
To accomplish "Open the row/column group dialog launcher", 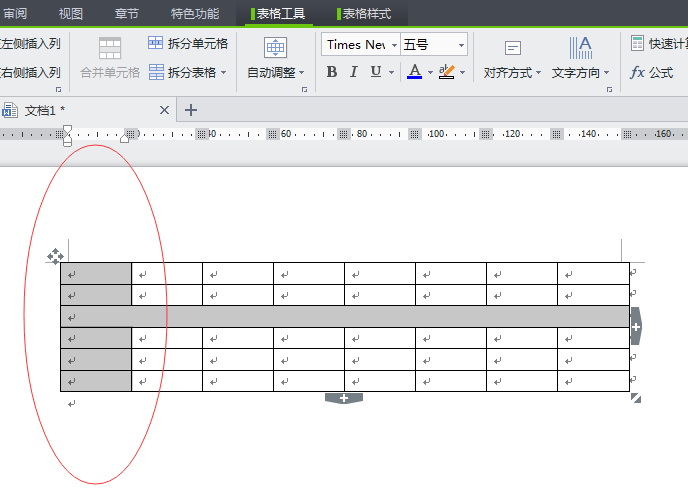I will (58, 89).
